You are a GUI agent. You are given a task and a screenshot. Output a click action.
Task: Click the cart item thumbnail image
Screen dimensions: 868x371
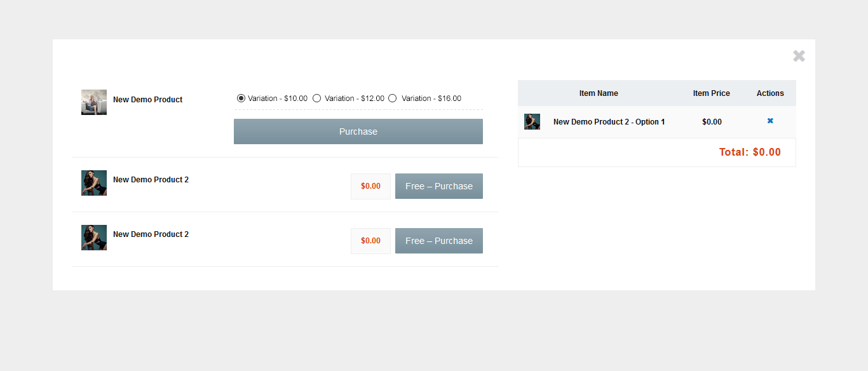click(532, 122)
